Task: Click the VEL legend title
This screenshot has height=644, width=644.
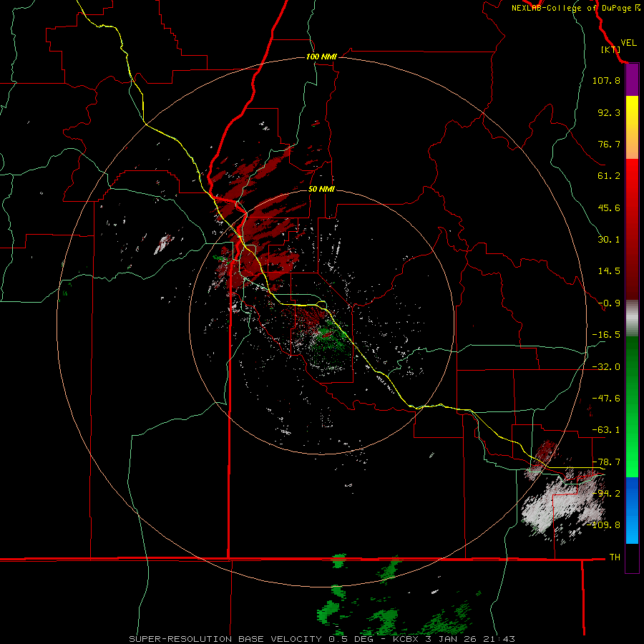Action: coord(628,43)
